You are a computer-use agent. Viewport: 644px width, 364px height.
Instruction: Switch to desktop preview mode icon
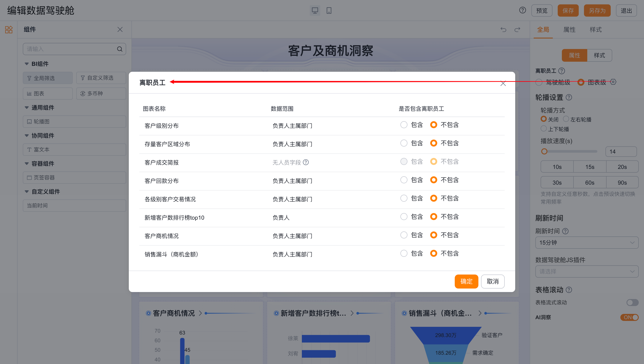coord(315,10)
